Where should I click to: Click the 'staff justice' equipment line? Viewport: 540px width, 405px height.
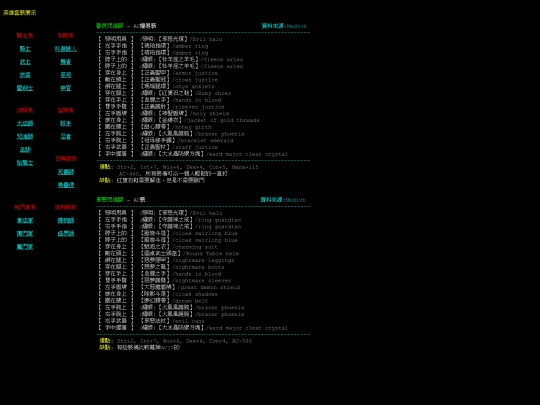point(158,147)
